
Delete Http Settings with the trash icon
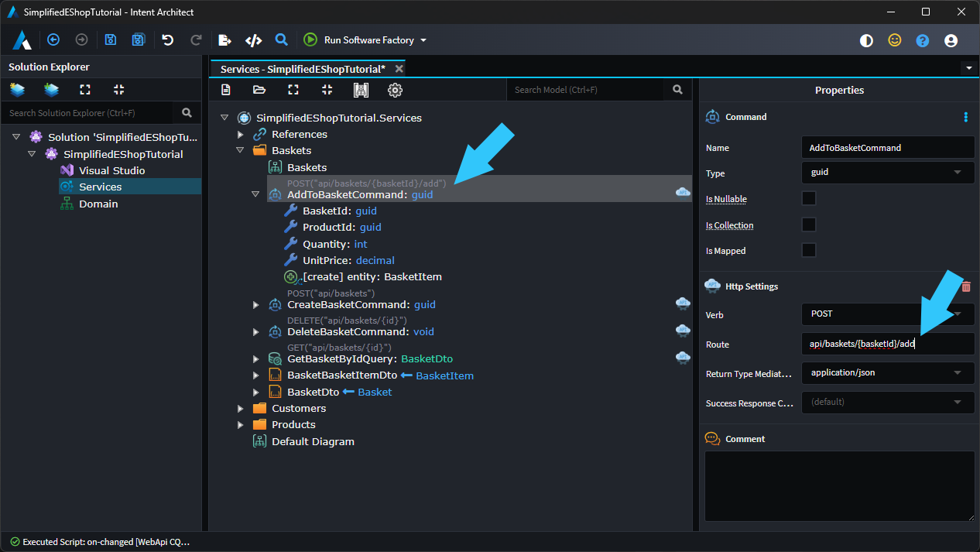pyautogui.click(x=966, y=286)
